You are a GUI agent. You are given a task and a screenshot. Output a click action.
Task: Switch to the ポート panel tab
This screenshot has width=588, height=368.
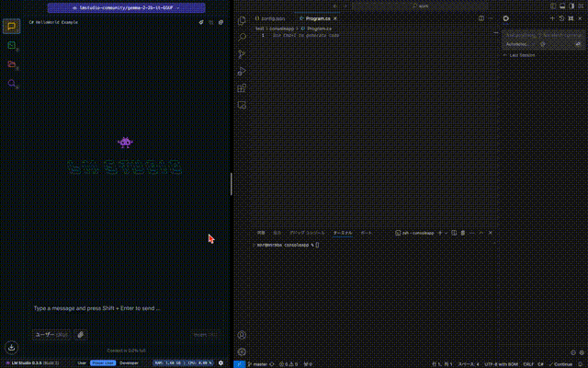[366, 233]
